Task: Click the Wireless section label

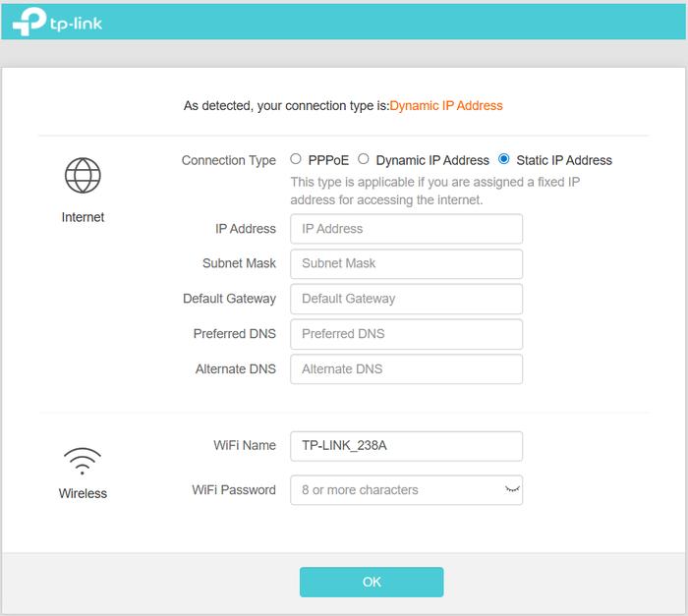Action: pyautogui.click(x=83, y=493)
